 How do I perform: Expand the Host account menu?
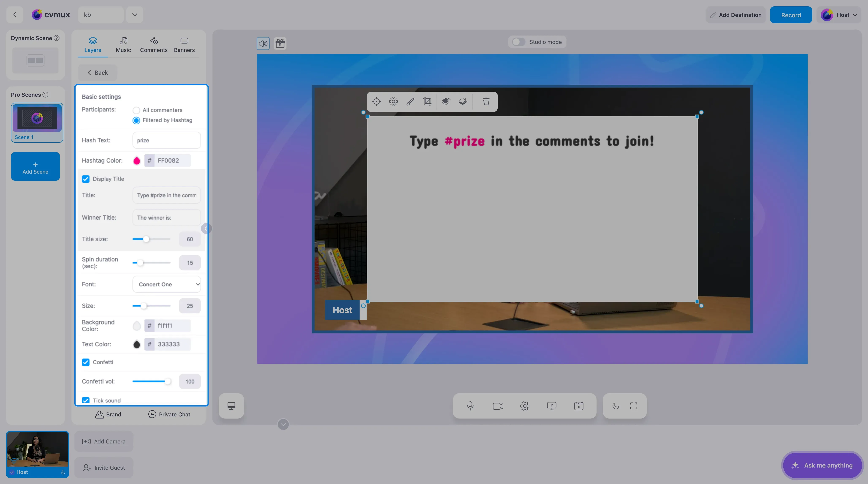839,15
